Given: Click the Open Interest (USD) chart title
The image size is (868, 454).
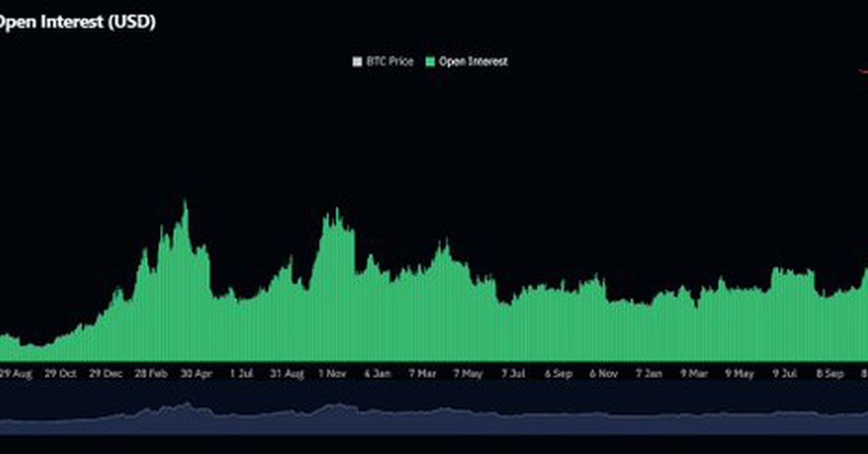Looking at the screenshot, I should coord(77,22).
